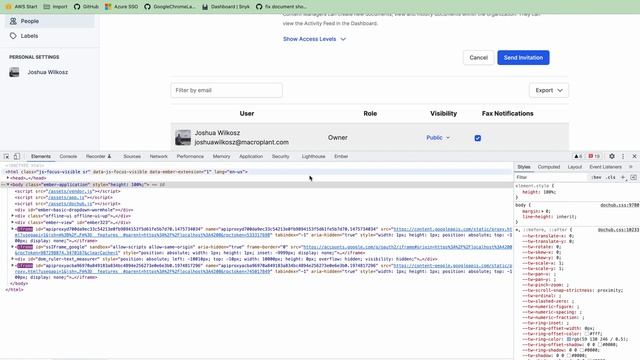Switch to the Sources tab
The height and width of the screenshot is (360, 640).
132,156
